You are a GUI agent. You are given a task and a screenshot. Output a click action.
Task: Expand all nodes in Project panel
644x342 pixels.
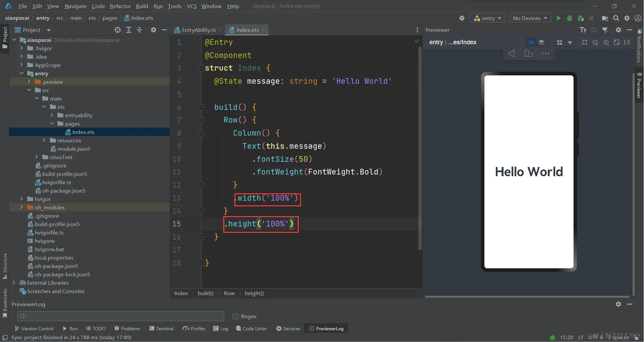coord(129,30)
